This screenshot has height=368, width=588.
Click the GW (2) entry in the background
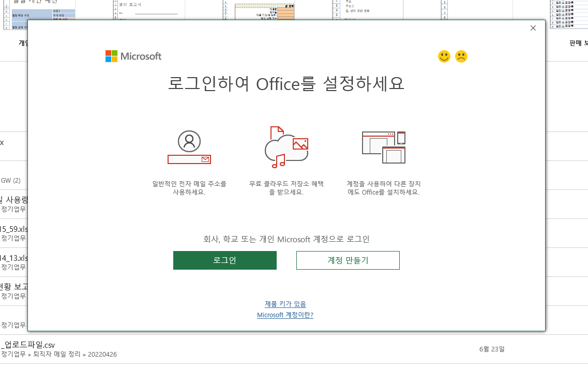[x=10, y=181]
